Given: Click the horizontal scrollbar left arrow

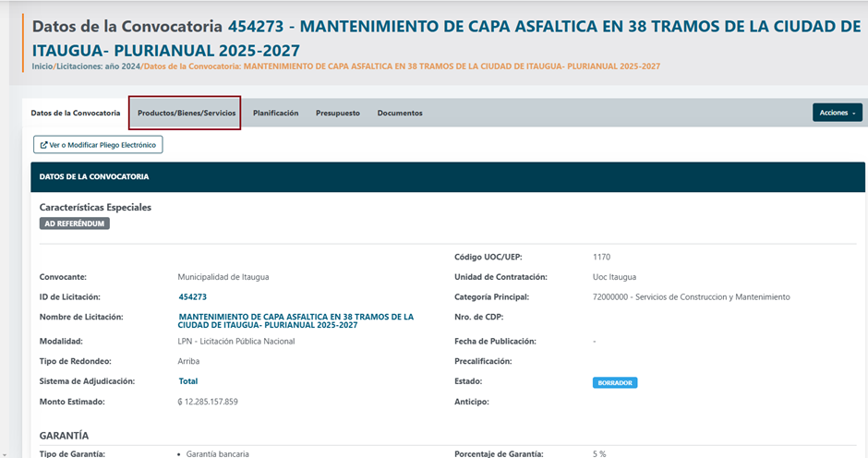Looking at the screenshot, I should [x=5, y=452].
